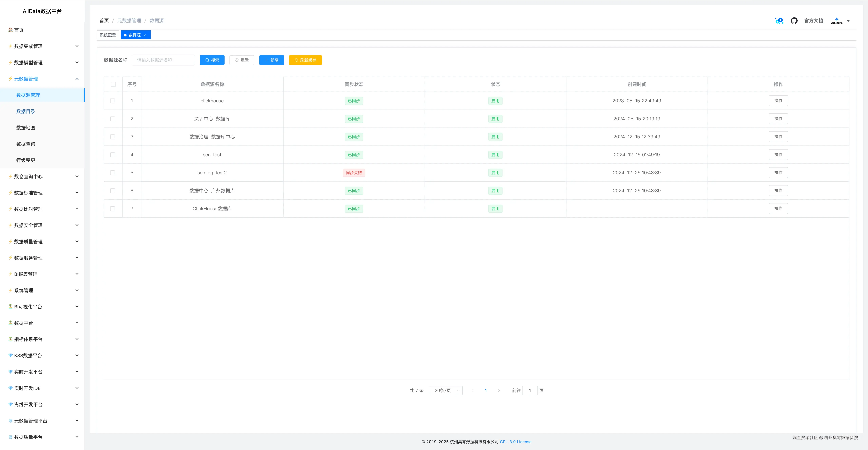Click the BI可视化平台 sidebar icon
Viewport: 868px width, 450px height.
(x=11, y=307)
